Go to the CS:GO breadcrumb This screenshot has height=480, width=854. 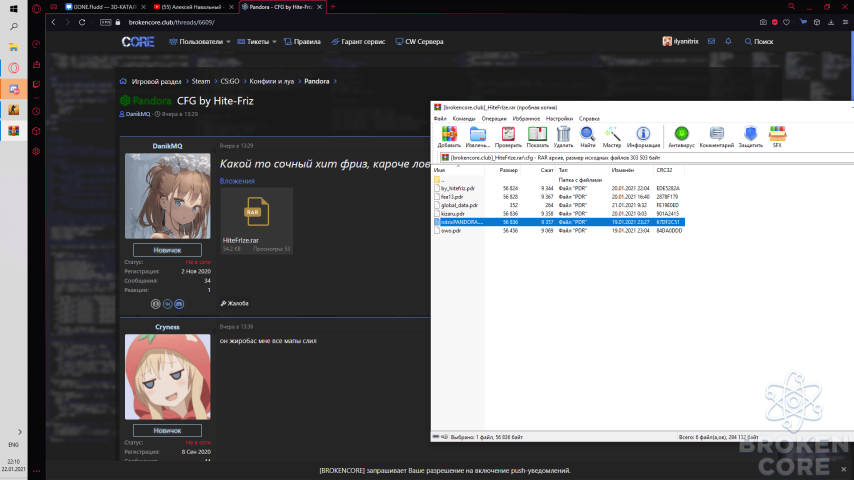229,81
